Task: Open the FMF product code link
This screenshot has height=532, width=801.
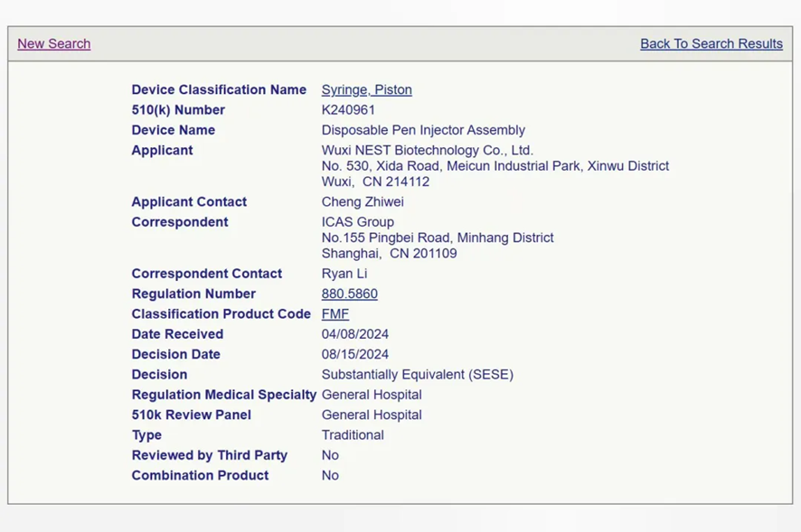Action: point(335,313)
